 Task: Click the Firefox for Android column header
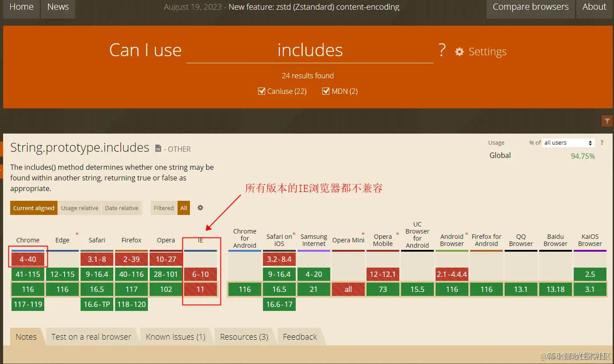point(487,240)
